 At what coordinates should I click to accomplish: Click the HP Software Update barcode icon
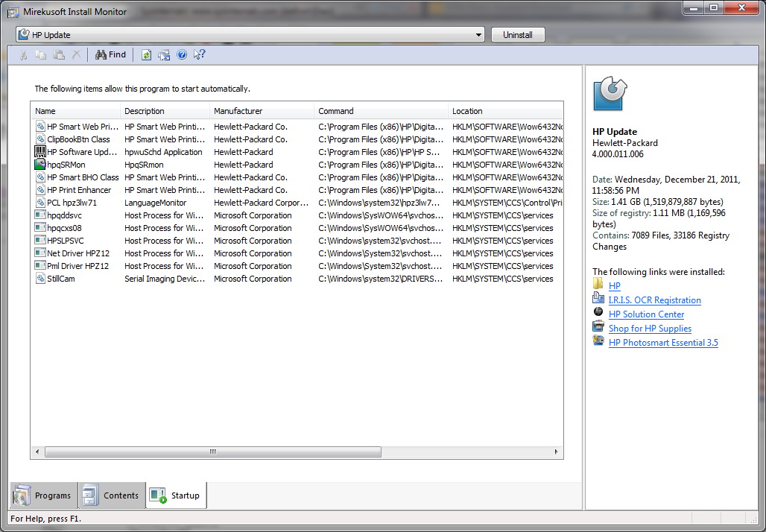tap(40, 152)
